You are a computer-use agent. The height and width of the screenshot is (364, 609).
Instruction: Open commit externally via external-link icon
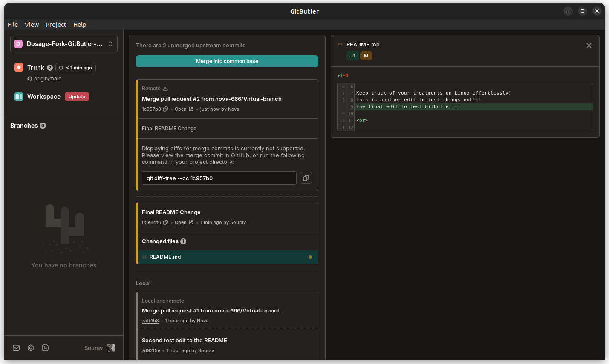(190, 109)
